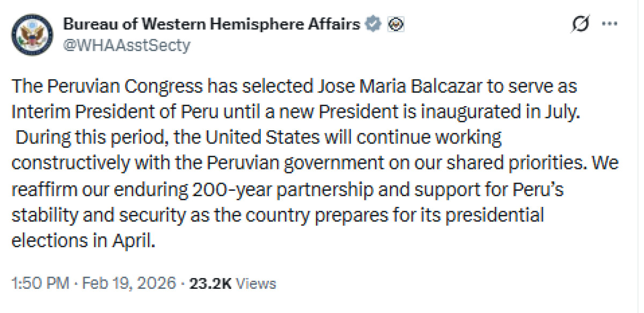644x313 pixels.
Task: Click the State Department affiliation badge
Action: click(392, 24)
